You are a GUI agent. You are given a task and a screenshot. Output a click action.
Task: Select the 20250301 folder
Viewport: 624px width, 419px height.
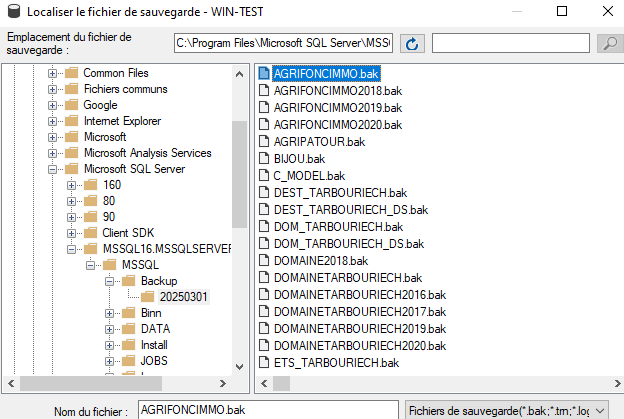(x=184, y=297)
